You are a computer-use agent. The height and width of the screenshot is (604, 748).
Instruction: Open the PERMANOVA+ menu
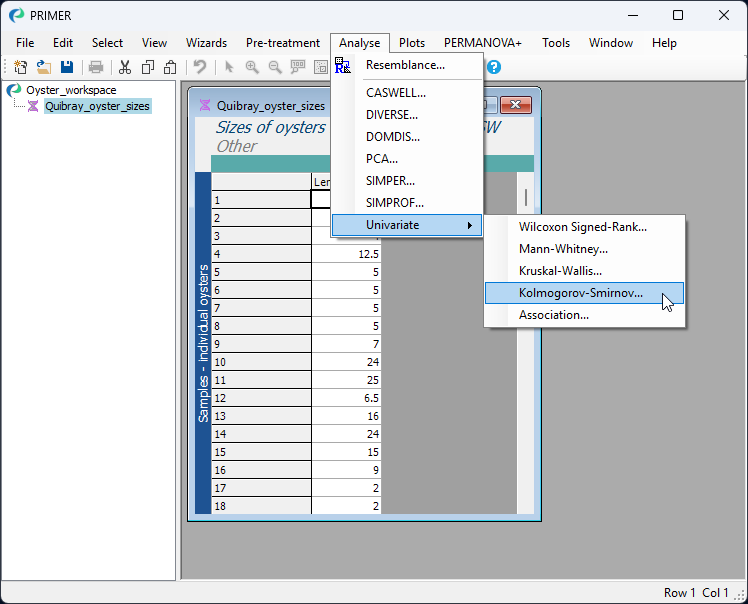click(483, 43)
